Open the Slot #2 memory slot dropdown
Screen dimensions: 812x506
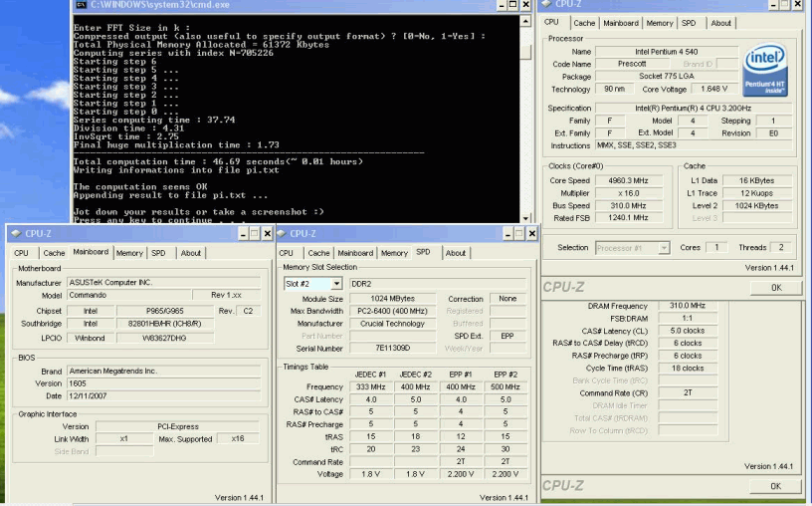[336, 284]
